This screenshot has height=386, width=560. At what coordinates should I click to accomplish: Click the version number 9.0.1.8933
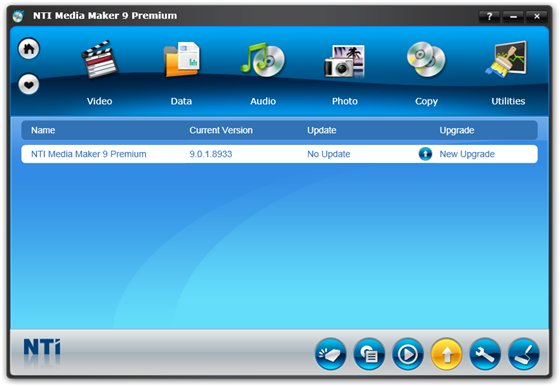coord(211,154)
